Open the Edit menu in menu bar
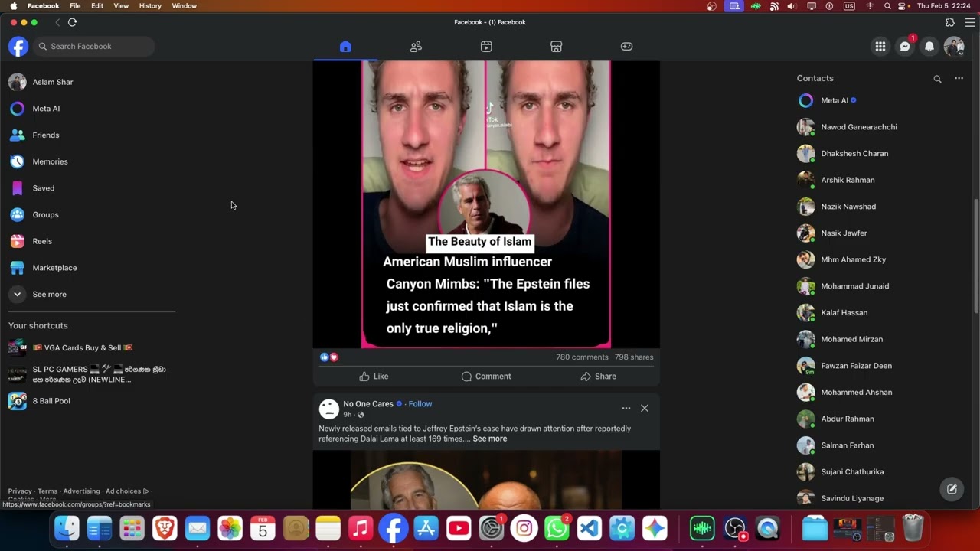Screen dimensions: 980x551 97,5
